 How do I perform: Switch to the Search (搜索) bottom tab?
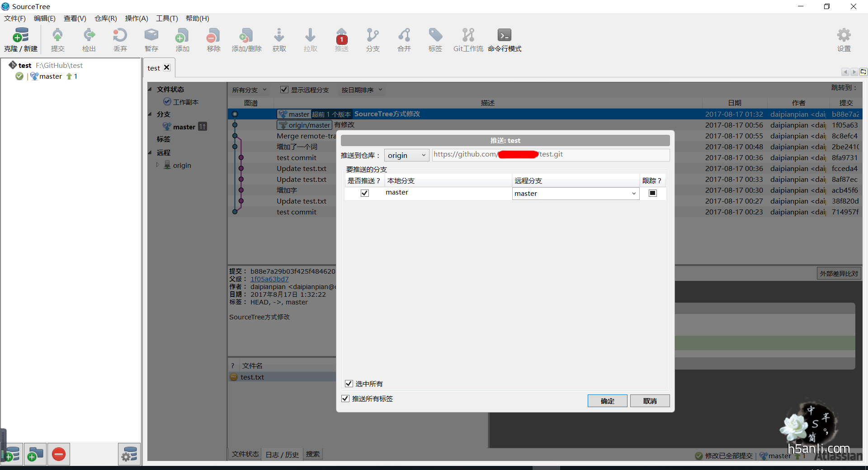(x=313, y=454)
